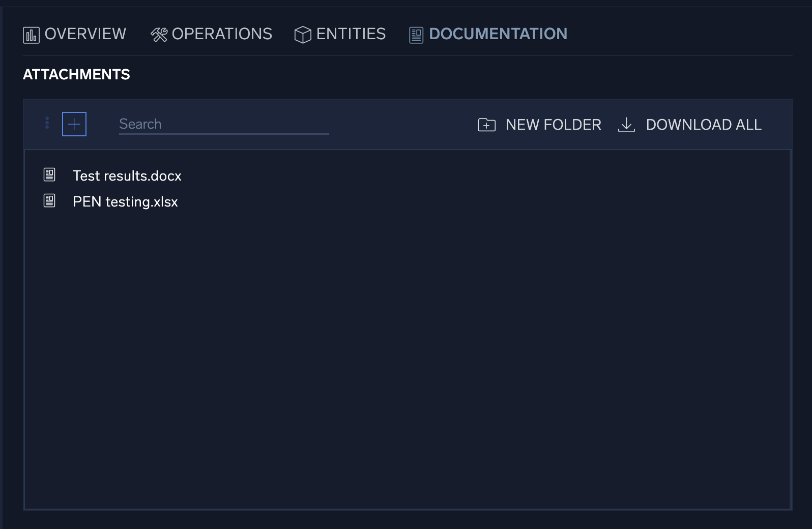Click the Documentation page icon
This screenshot has height=529, width=812.
(416, 35)
